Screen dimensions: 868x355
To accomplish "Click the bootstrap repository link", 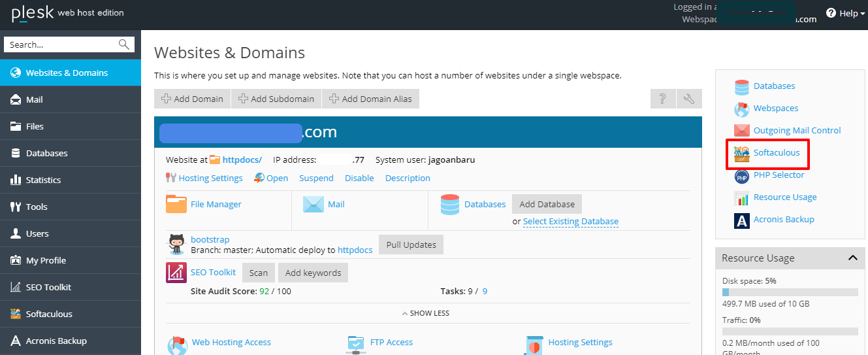I will pyautogui.click(x=210, y=239).
